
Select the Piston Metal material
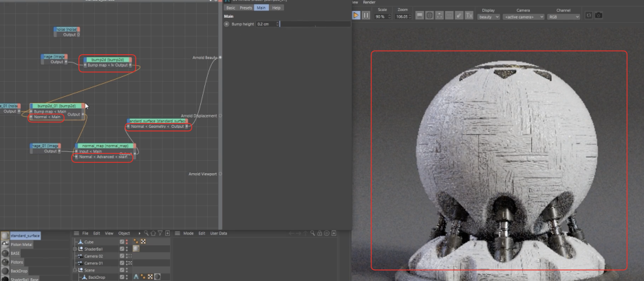(x=21, y=245)
